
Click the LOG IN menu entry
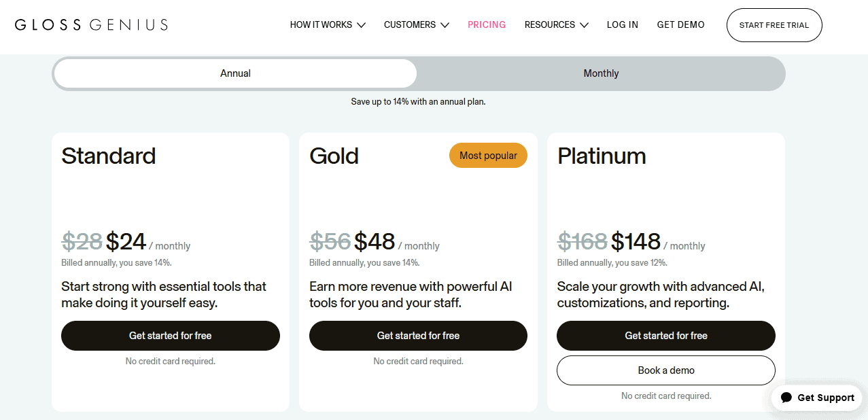622,24
